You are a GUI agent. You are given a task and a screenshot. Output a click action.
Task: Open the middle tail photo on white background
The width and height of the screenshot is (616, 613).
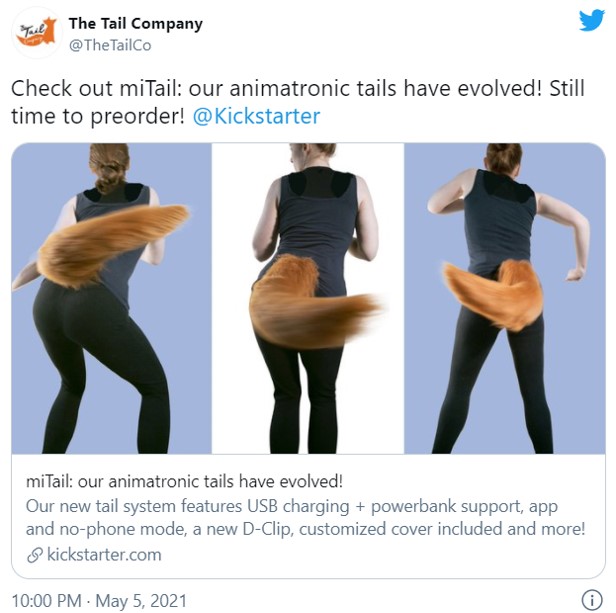point(308,298)
